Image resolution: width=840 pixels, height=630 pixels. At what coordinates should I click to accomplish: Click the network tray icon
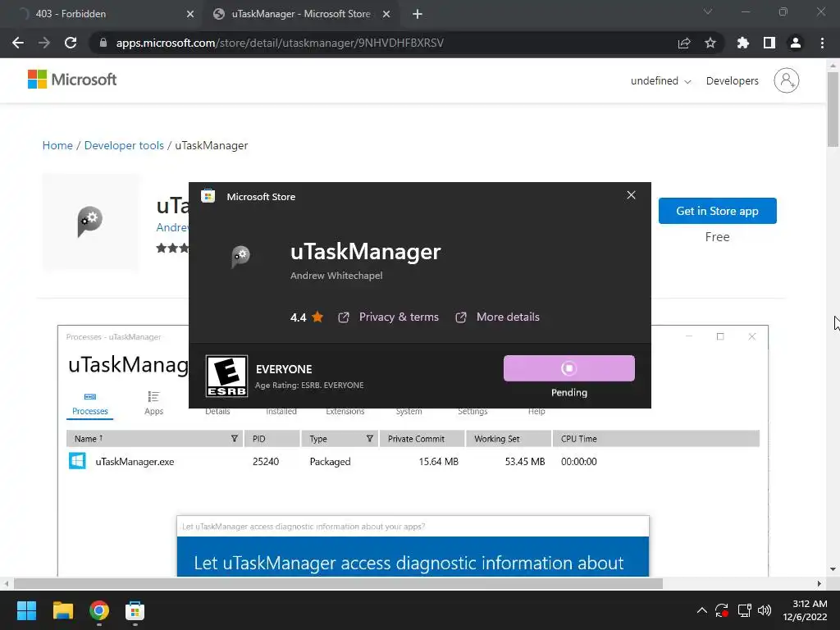744,610
